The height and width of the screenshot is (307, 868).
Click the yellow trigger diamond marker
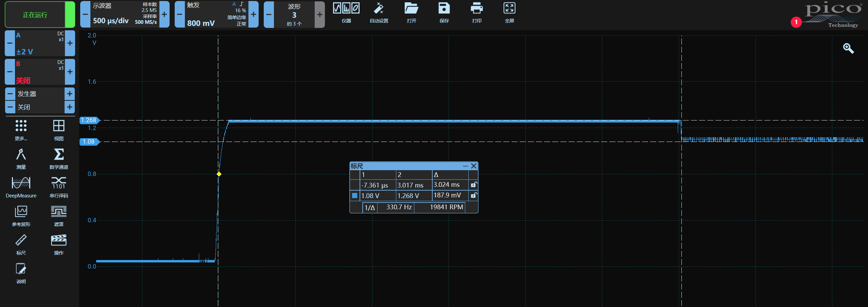219,174
